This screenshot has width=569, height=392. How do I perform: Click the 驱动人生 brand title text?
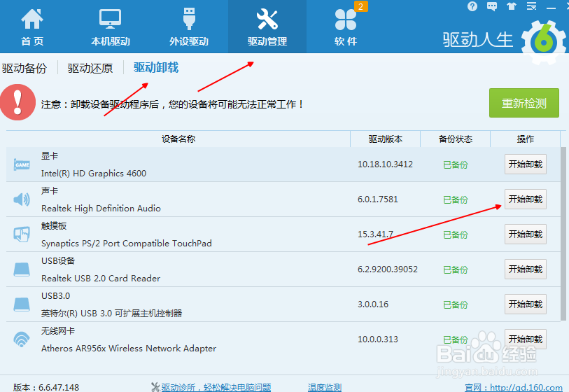pyautogui.click(x=477, y=40)
